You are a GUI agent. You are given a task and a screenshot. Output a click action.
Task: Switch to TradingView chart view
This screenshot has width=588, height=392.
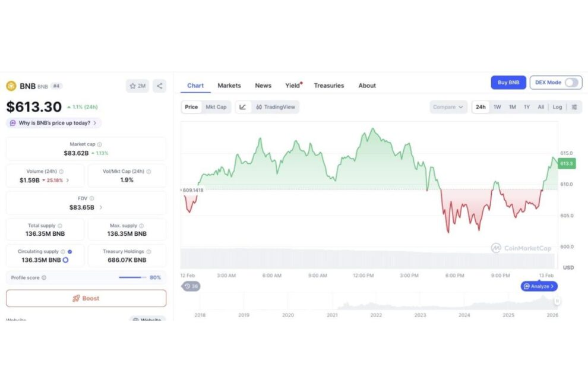pyautogui.click(x=277, y=107)
